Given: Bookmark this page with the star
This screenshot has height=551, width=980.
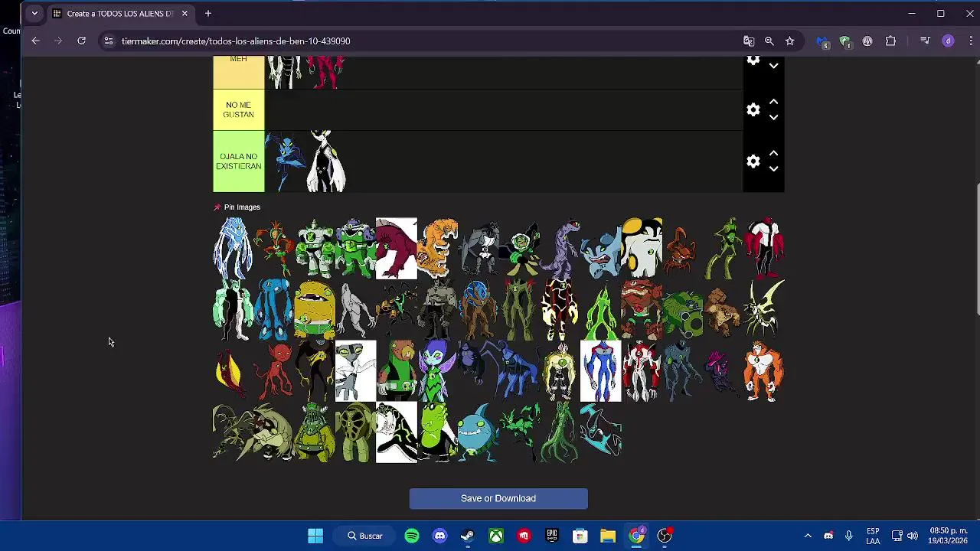Looking at the screenshot, I should click(790, 41).
